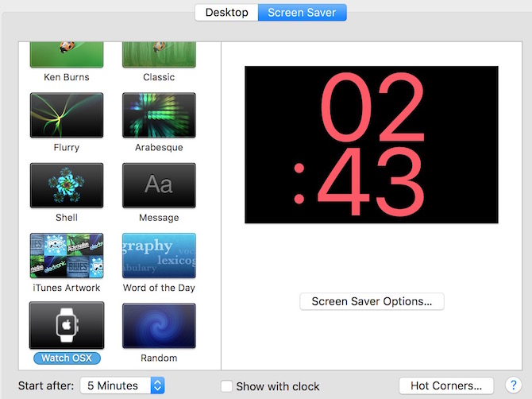Select the iTunes Artwork screen saver
532x399 pixels.
(67, 255)
